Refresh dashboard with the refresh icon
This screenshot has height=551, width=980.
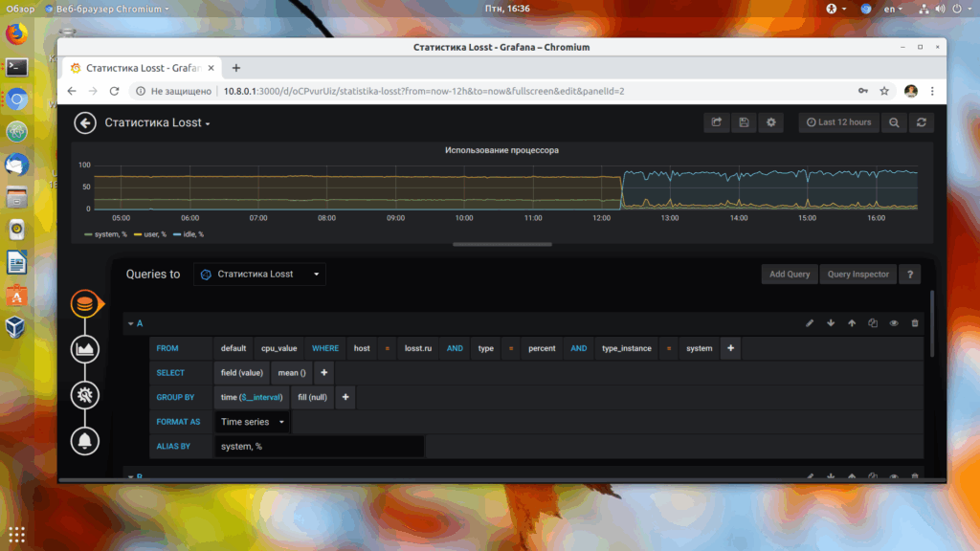[922, 122]
